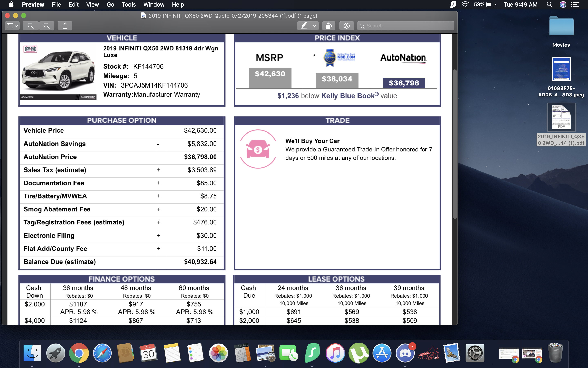The width and height of the screenshot is (588, 368).
Task: Focus the Search field in Preview
Action: [406, 26]
